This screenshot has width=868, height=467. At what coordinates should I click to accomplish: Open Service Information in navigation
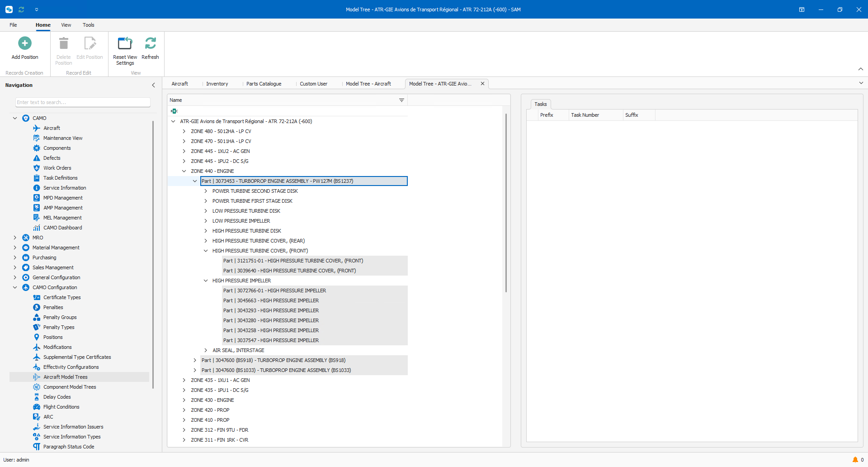pyautogui.click(x=65, y=188)
